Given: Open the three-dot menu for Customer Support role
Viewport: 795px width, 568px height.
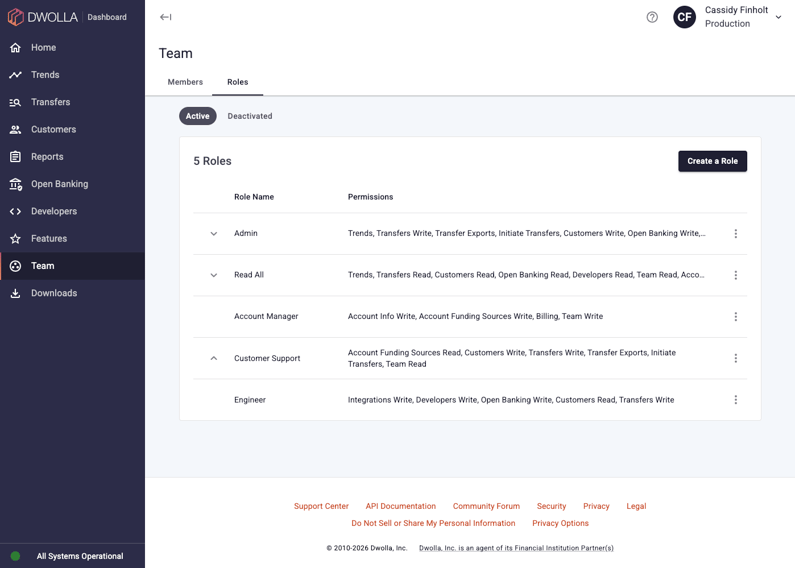Looking at the screenshot, I should 736,359.
